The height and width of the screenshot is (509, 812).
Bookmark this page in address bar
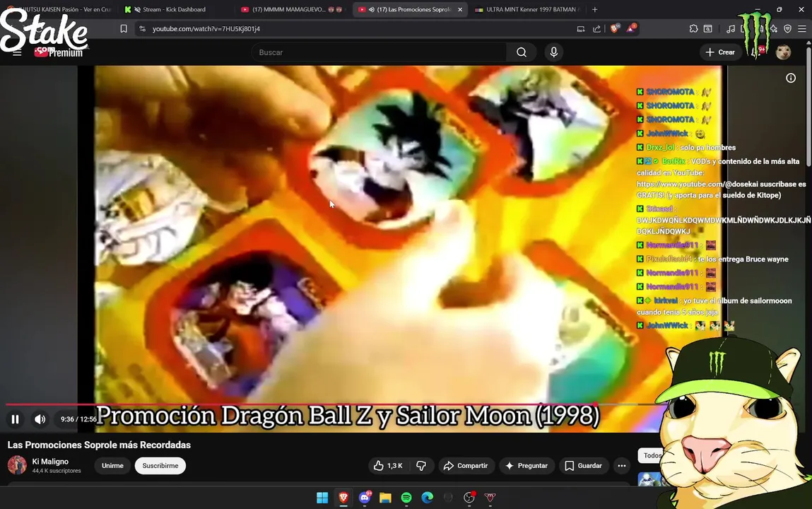pyautogui.click(x=123, y=29)
